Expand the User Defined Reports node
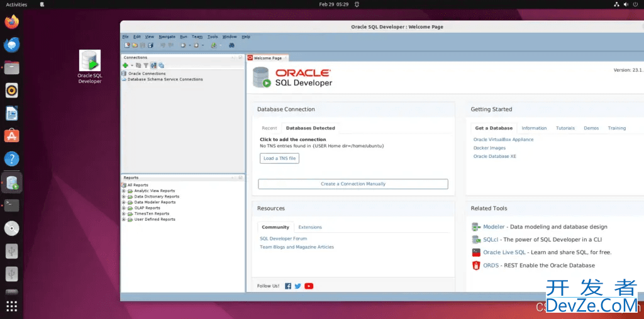Image resolution: width=644 pixels, height=319 pixels. (124, 220)
